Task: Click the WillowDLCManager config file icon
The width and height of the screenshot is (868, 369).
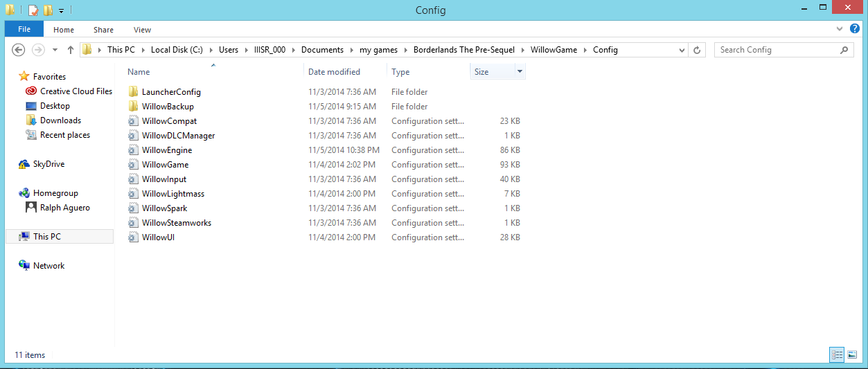Action: click(134, 136)
